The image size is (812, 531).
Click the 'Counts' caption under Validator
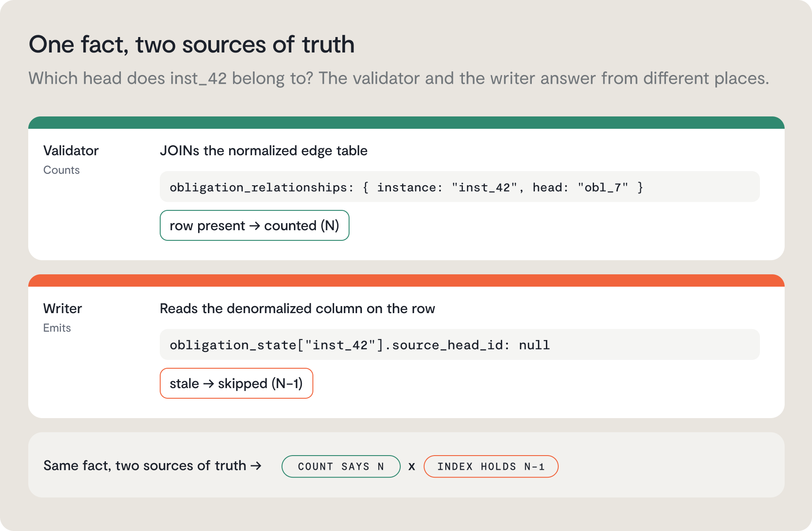(61, 170)
